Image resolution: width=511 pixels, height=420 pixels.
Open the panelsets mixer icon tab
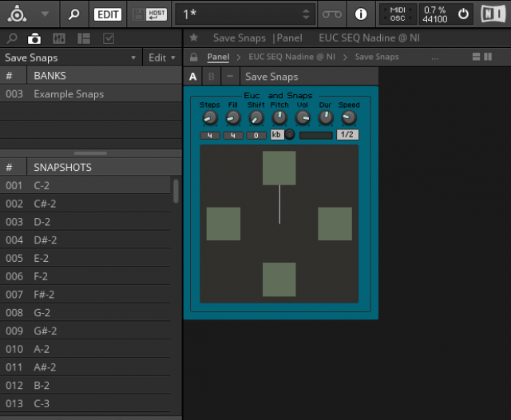pos(59,38)
